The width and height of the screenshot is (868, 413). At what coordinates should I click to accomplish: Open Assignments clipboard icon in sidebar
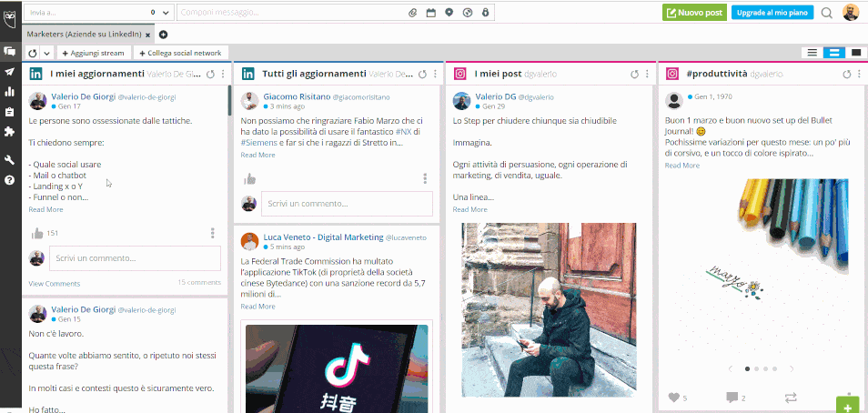[x=9, y=112]
